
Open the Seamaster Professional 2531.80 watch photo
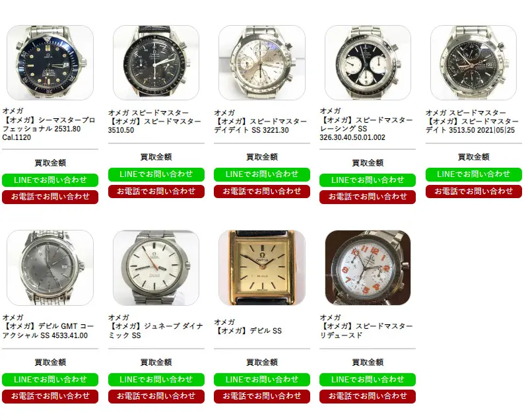click(x=50, y=63)
